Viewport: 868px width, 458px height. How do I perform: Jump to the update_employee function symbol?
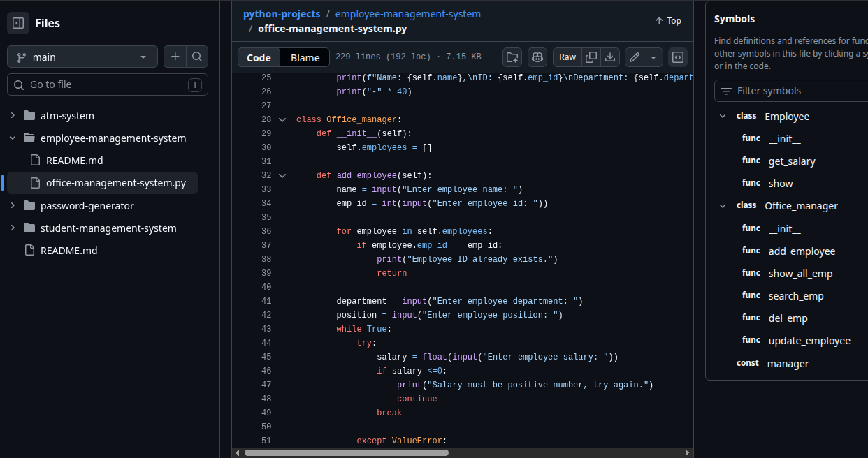click(809, 341)
